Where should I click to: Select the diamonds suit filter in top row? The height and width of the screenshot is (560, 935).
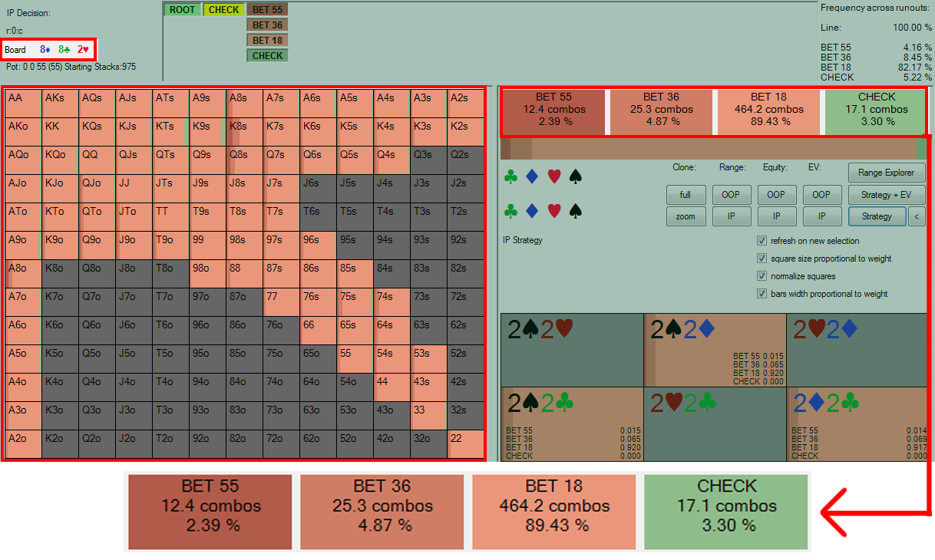532,177
